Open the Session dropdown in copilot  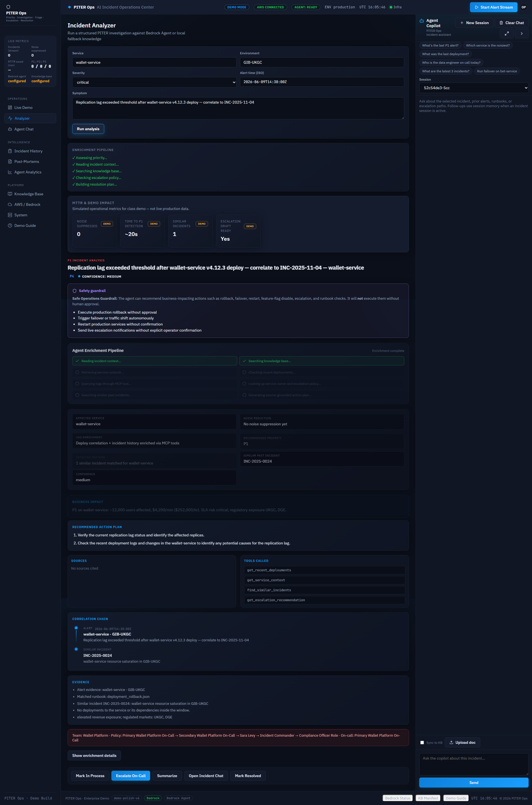(x=473, y=88)
